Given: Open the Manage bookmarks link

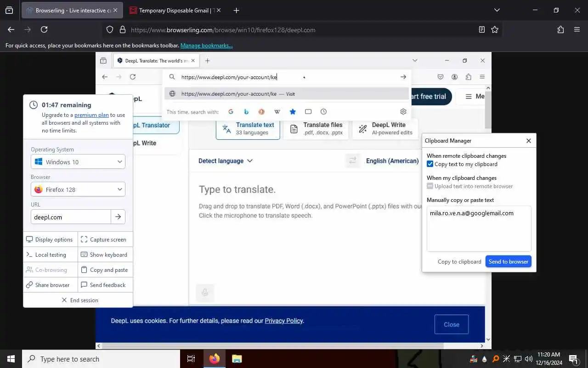Looking at the screenshot, I should pyautogui.click(x=207, y=46).
